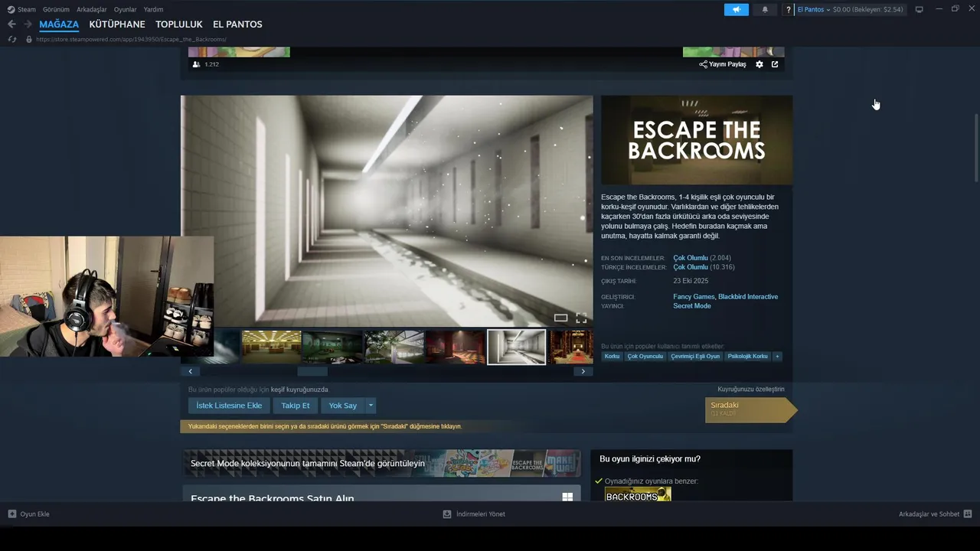Open the Blackbird Interactive developer link
The height and width of the screenshot is (551, 980).
click(x=748, y=297)
